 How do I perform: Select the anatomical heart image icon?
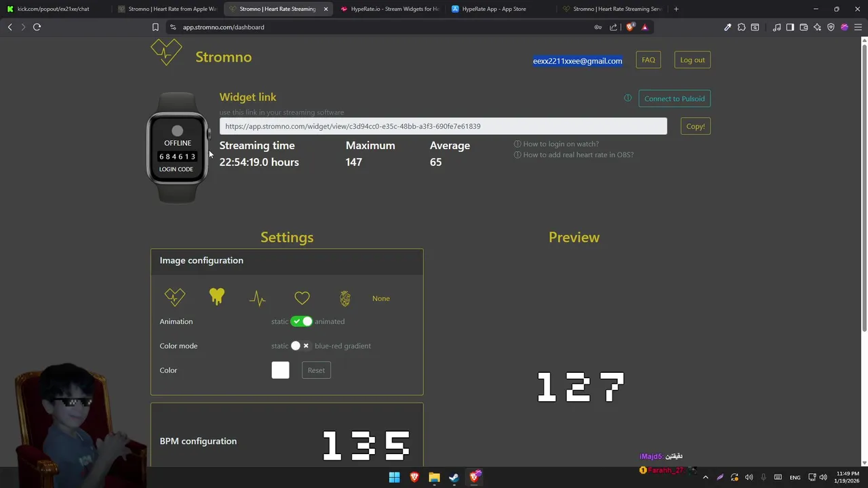tap(345, 298)
